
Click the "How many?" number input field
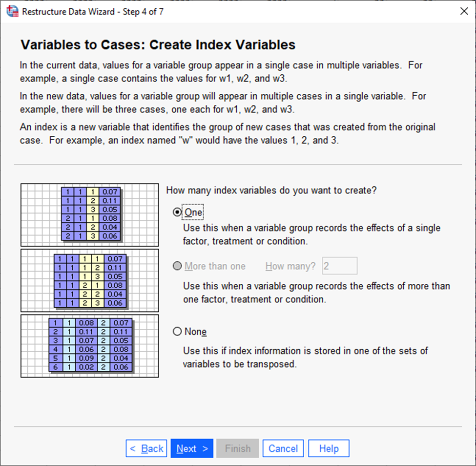(340, 266)
